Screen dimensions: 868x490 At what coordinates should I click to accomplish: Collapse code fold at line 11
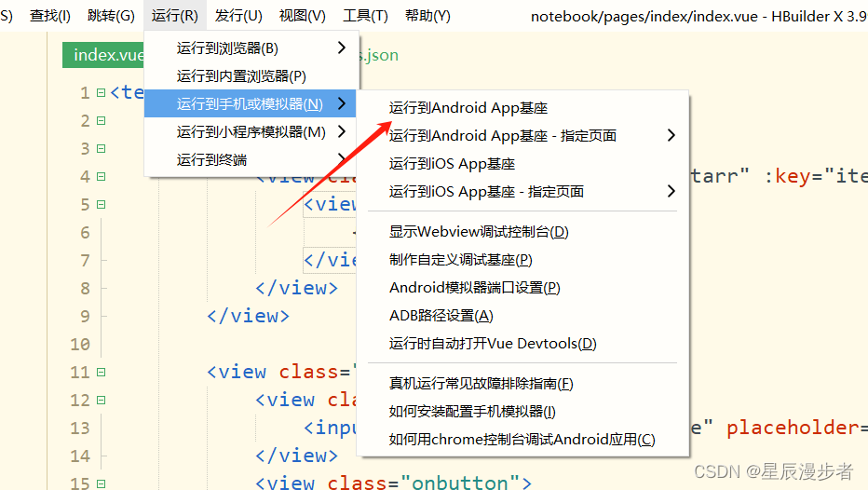click(101, 372)
